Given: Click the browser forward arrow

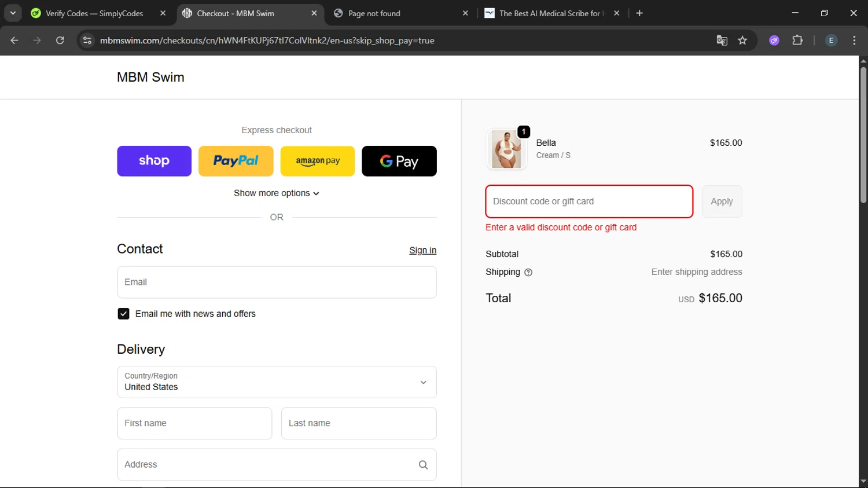Looking at the screenshot, I should (37, 41).
